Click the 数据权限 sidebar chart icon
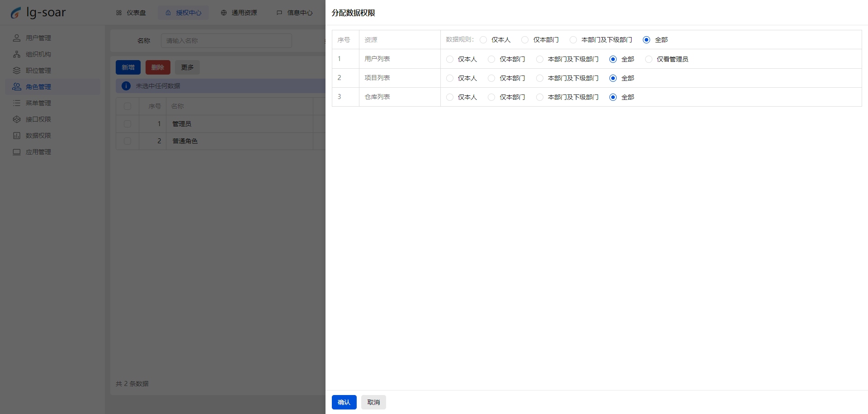Viewport: 868px width, 414px height. click(17, 136)
